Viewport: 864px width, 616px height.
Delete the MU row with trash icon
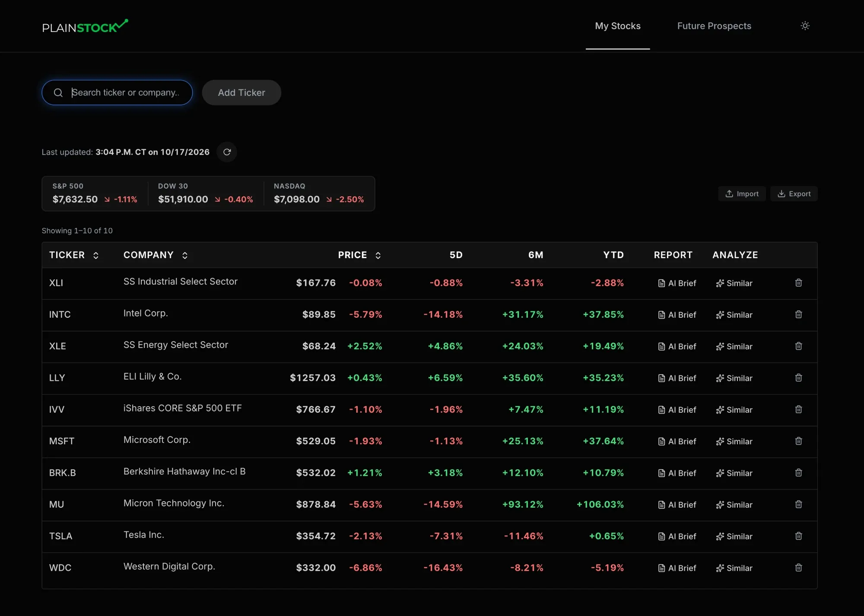pyautogui.click(x=798, y=504)
